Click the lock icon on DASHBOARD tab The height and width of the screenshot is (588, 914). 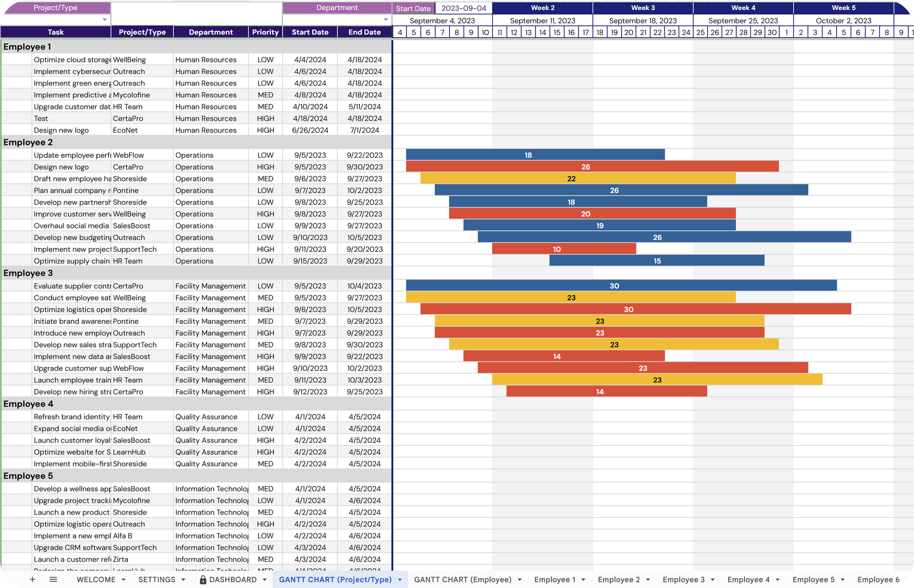click(x=203, y=580)
